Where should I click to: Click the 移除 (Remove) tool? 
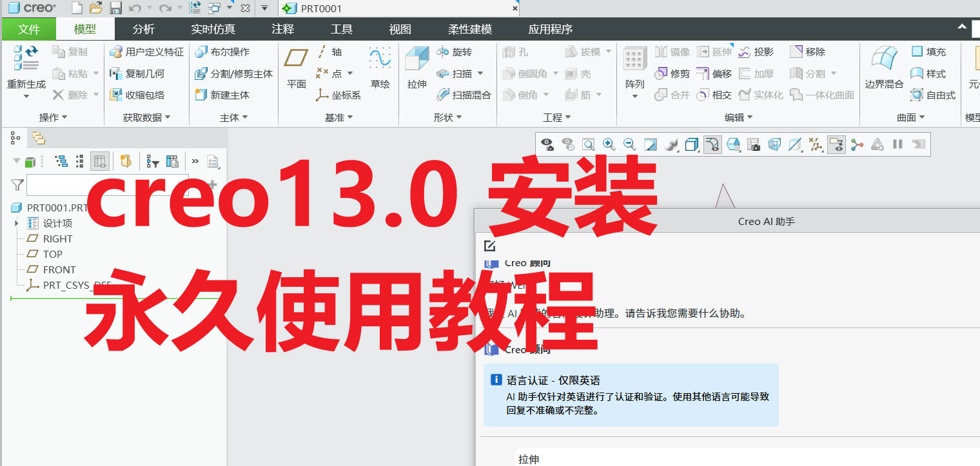click(807, 52)
